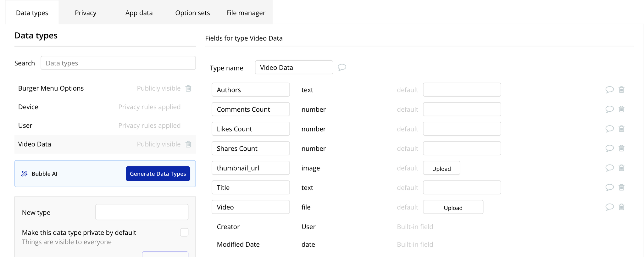Click Generate Data Types button

158,174
